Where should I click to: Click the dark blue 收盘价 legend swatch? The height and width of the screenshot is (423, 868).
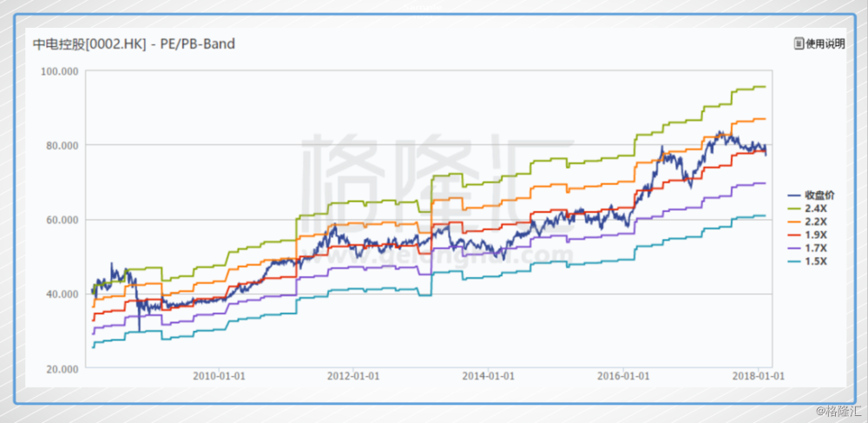792,194
